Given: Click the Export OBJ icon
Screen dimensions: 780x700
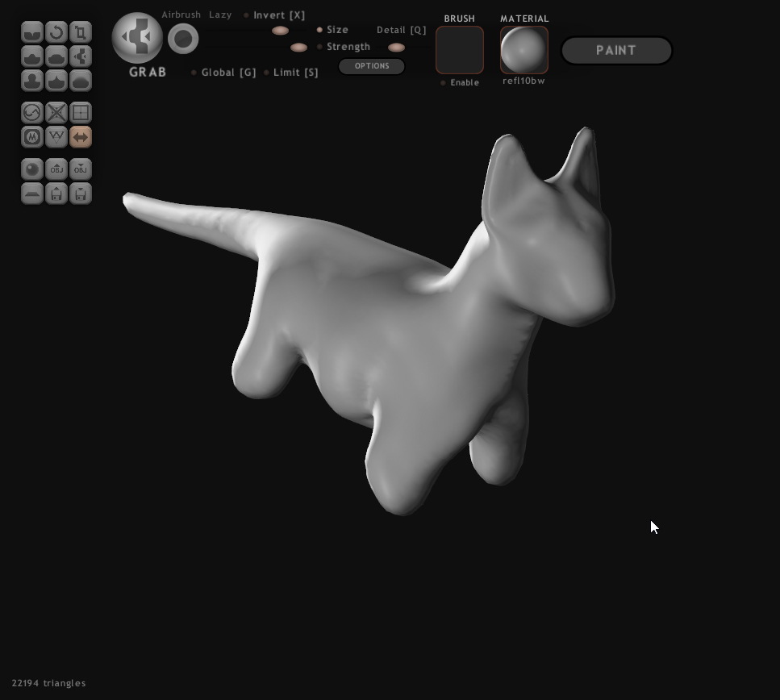Looking at the screenshot, I should coord(81,169).
